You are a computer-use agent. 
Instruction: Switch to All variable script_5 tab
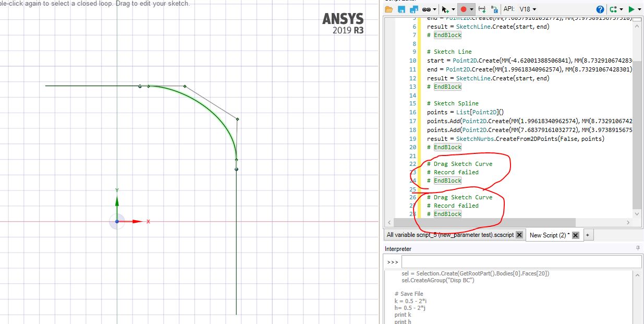click(450, 235)
